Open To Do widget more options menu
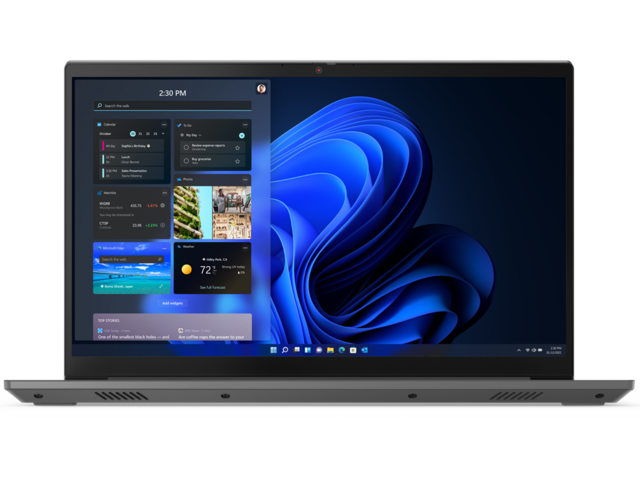 pos(244,124)
